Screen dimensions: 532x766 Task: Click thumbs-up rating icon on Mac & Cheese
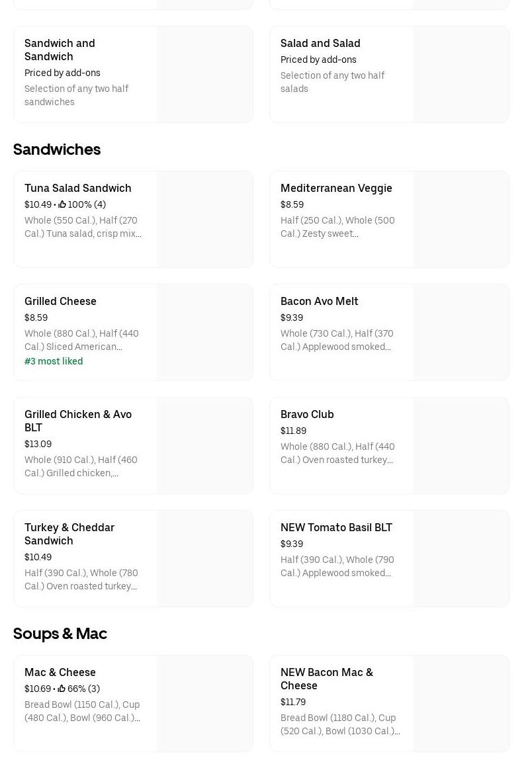pos(62,689)
